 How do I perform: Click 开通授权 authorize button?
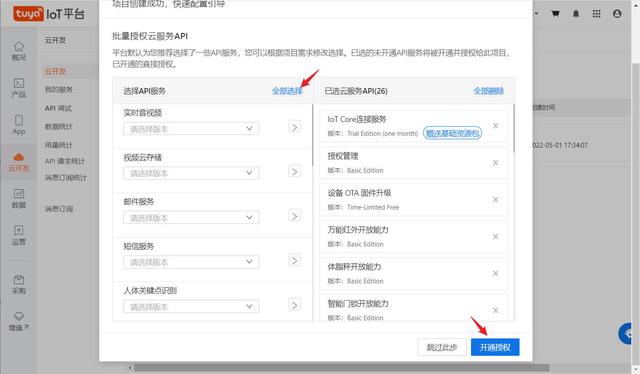pos(495,347)
